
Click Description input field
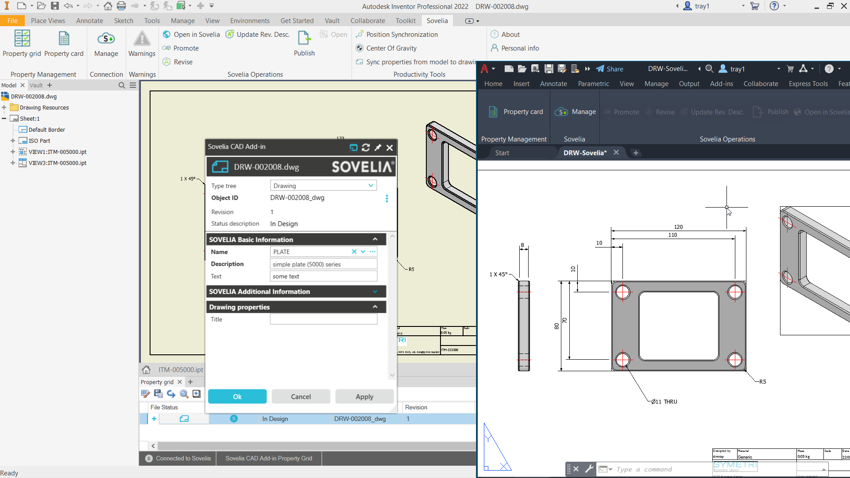coord(323,264)
